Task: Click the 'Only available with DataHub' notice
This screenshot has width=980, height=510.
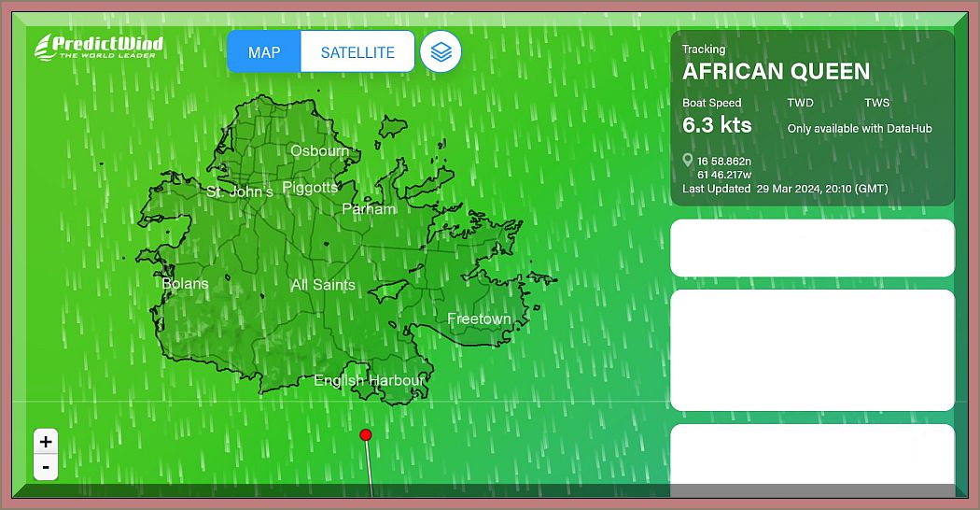Action: pos(860,129)
